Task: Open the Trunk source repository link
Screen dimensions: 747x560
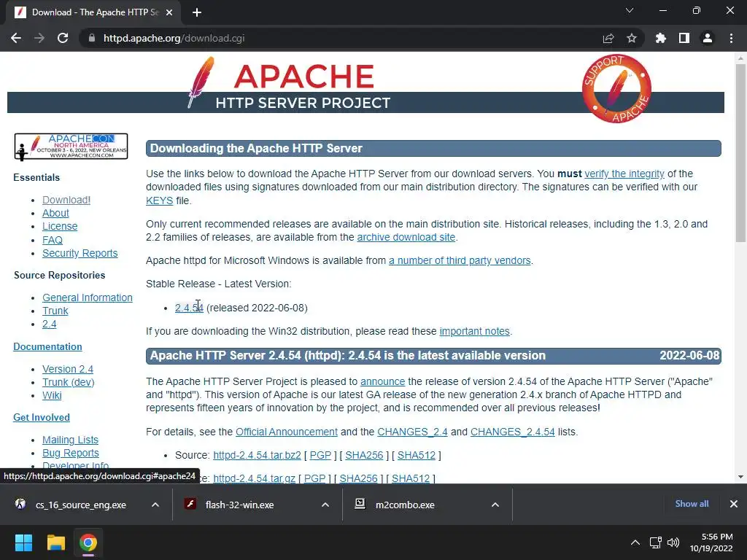Action: (55, 311)
